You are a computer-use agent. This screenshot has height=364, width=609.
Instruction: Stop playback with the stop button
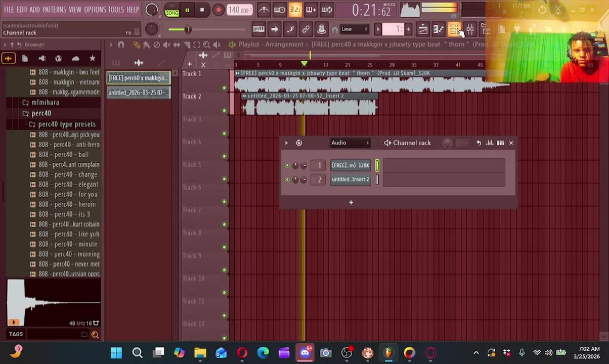202,10
